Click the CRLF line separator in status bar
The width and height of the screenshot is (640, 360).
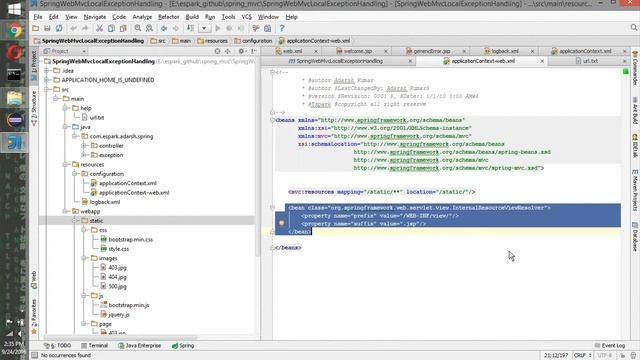582,356
